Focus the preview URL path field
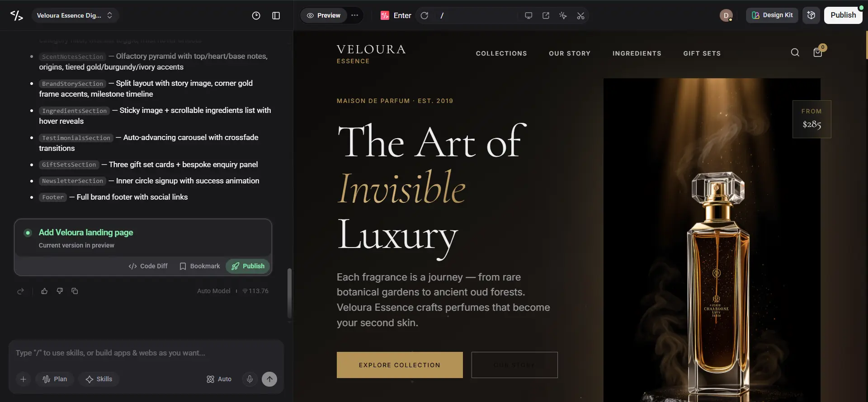 (477, 15)
